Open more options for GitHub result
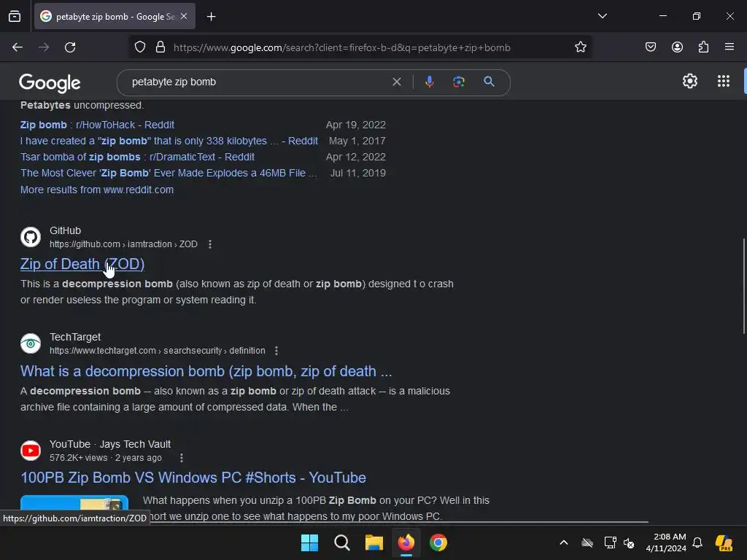Screen dimensions: 747x560 click(210, 244)
